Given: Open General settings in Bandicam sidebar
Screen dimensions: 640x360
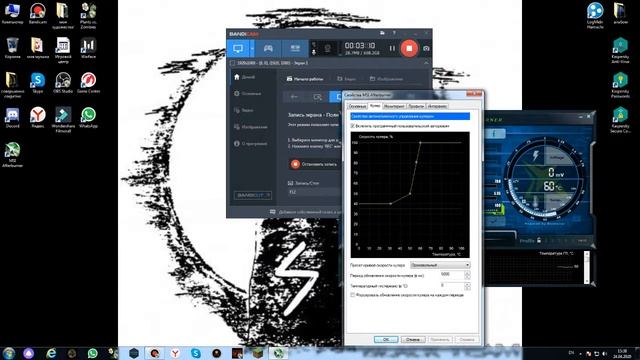Looking at the screenshot, I should point(247,93).
